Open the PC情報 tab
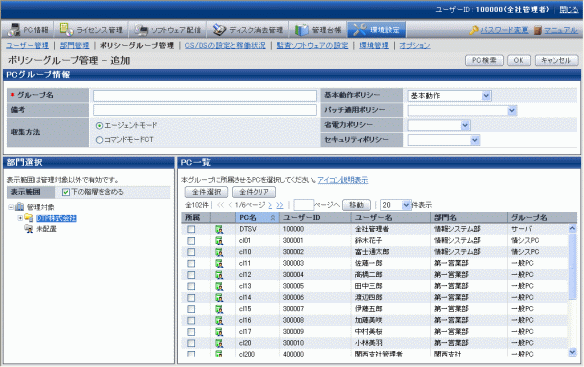 coord(28,30)
